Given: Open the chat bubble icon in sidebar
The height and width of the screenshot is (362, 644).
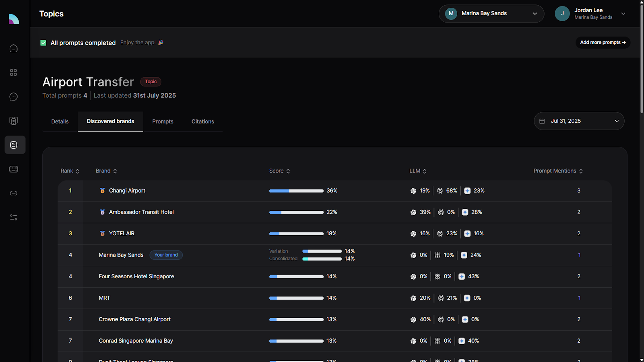Looking at the screenshot, I should coord(14,97).
